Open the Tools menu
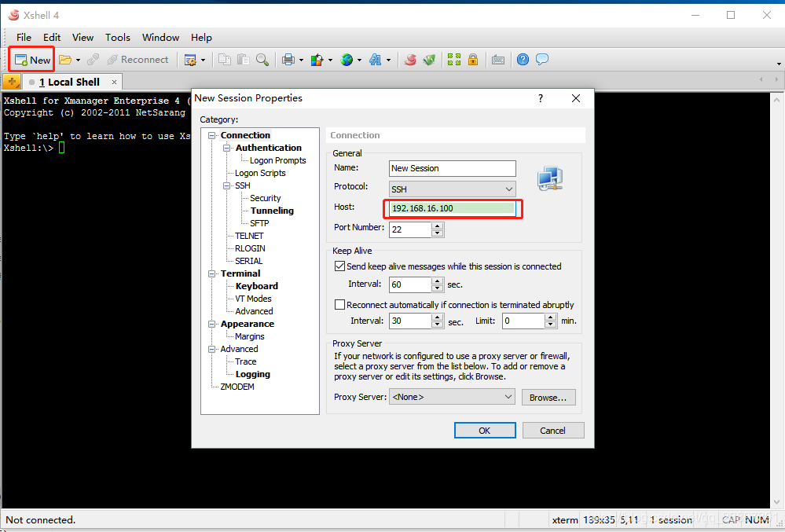This screenshot has height=532, width=785. [118, 38]
